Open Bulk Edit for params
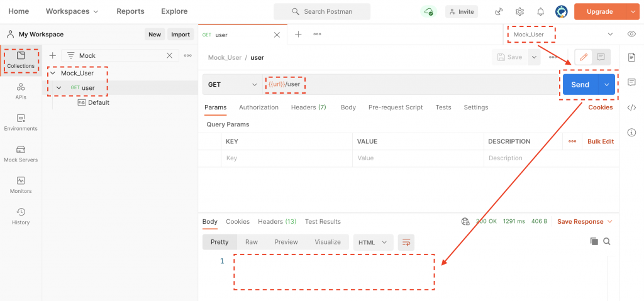Image resolution: width=644 pixels, height=301 pixels. (x=601, y=141)
